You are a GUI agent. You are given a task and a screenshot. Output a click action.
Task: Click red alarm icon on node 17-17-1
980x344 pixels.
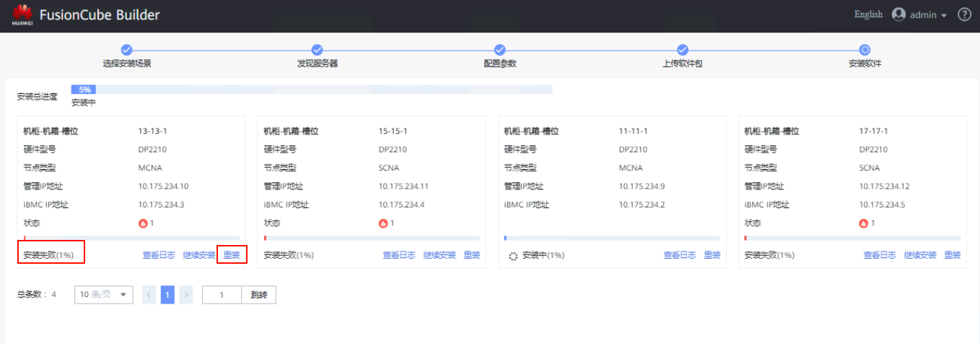coord(864,223)
